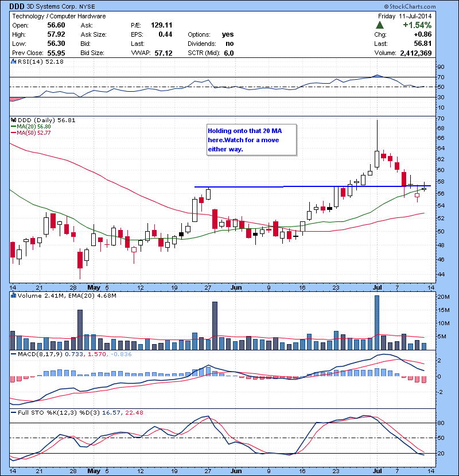Viewport: 459px width, 476px height.
Task: Click the Jun label on bottom date axis
Action: coord(236,471)
